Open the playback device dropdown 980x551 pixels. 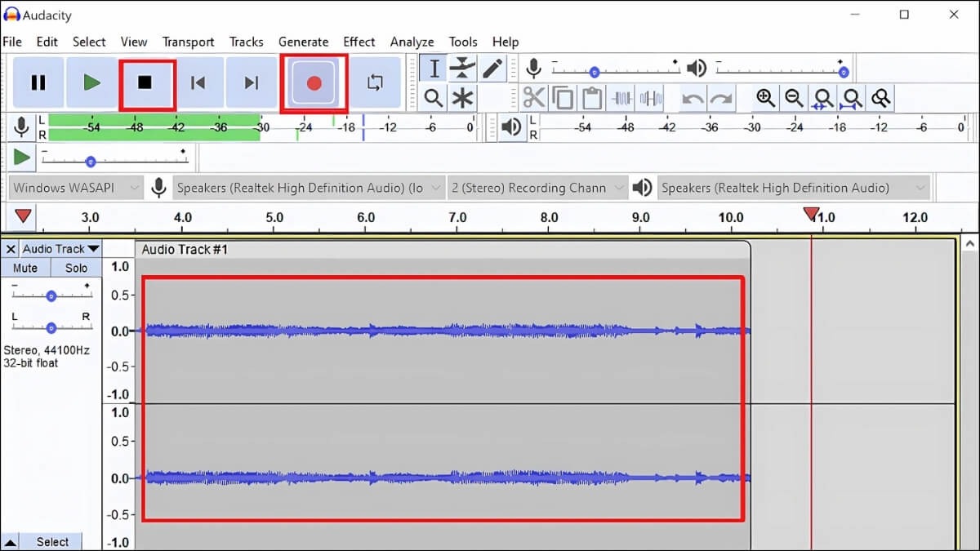pyautogui.click(x=794, y=188)
